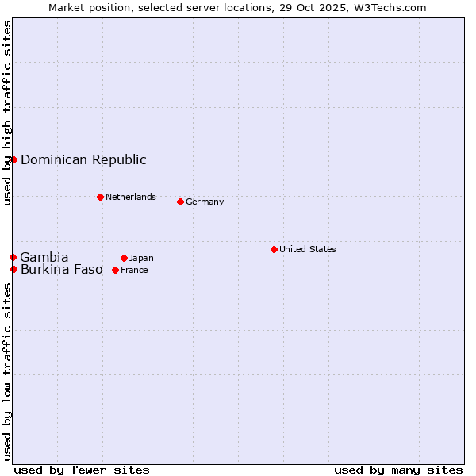
Task: Select the Germany red data point
Action: click(180, 202)
